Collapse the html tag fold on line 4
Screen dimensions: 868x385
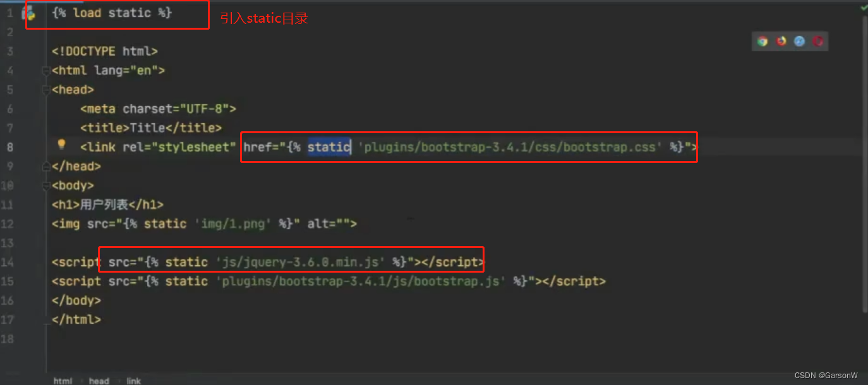click(46, 71)
